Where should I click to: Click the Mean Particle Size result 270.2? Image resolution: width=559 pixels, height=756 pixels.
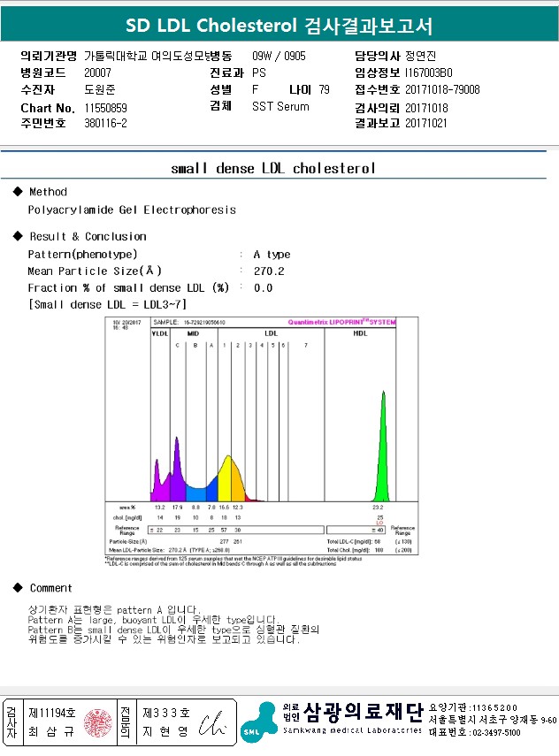point(269,271)
